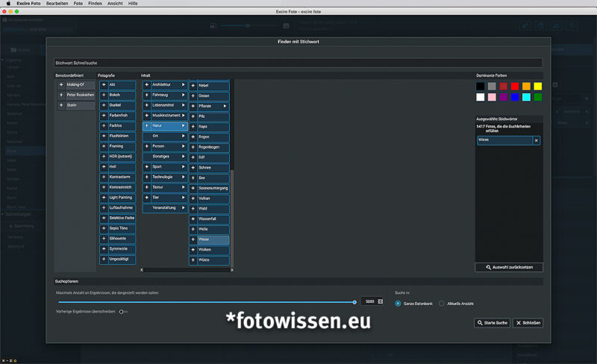Pick the red dominant color swatch

pyautogui.click(x=515, y=87)
